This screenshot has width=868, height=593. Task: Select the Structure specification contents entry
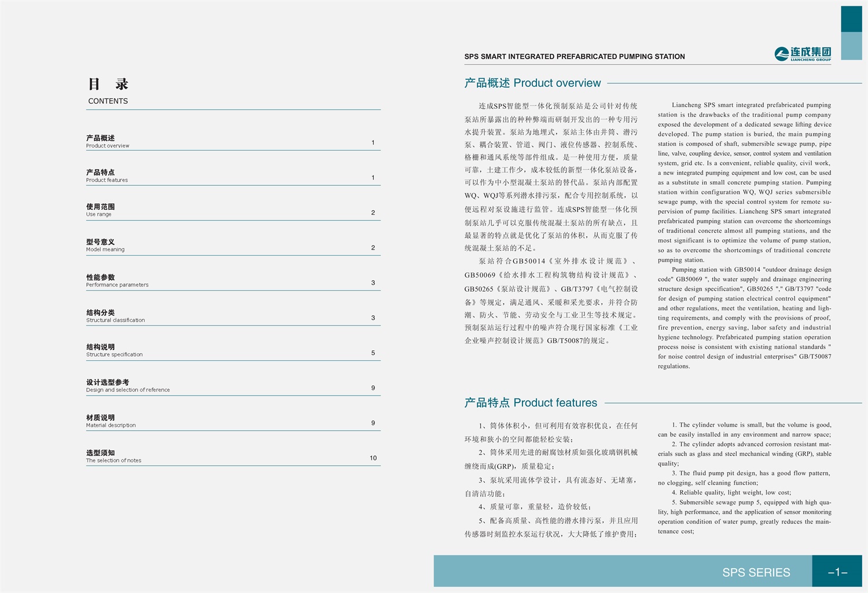click(114, 350)
